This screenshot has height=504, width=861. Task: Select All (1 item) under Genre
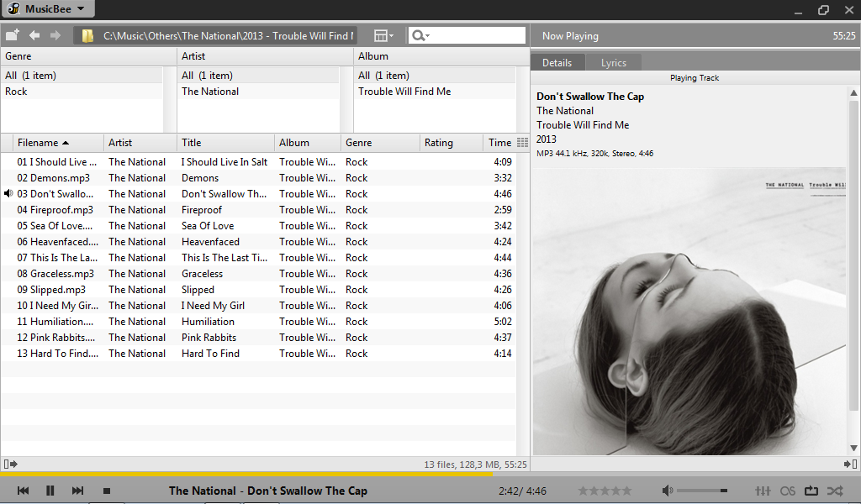[x=82, y=76]
